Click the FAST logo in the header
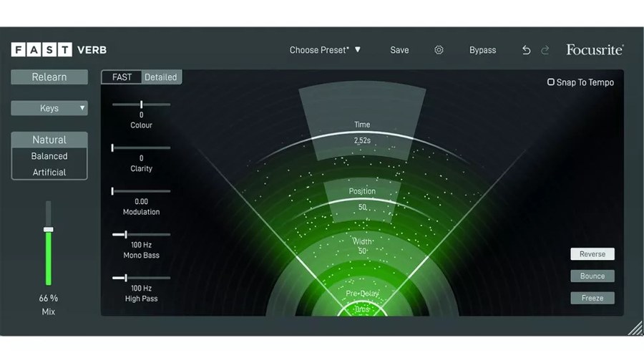The height and width of the screenshot is (363, 644). click(x=42, y=49)
